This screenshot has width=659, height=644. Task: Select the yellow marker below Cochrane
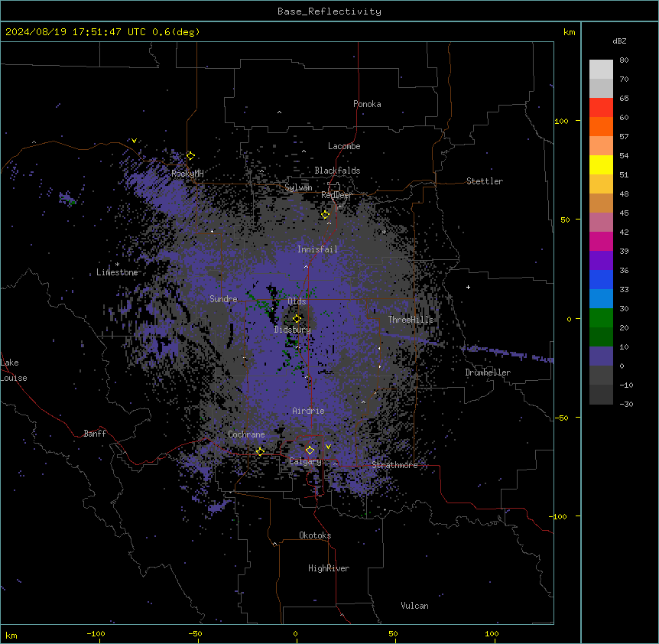[260, 452]
